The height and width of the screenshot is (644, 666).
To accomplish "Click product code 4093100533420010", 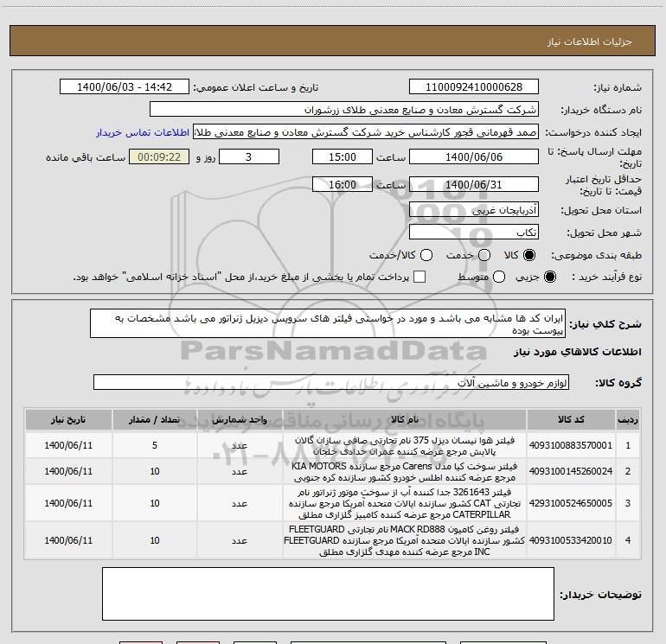I will click(x=571, y=540).
